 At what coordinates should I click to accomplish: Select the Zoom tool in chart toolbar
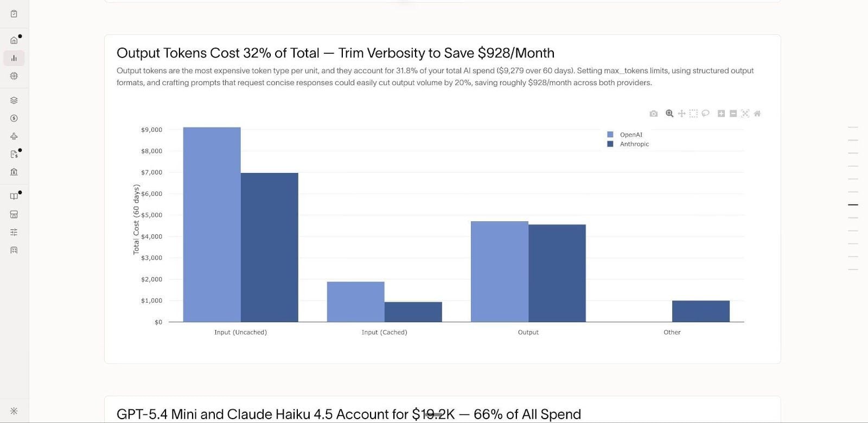669,113
